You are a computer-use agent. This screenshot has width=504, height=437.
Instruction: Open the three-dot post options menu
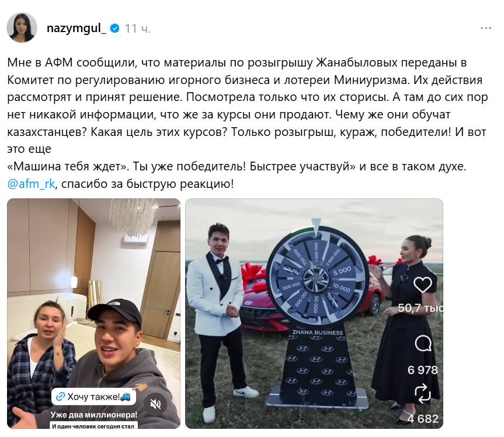point(486,28)
